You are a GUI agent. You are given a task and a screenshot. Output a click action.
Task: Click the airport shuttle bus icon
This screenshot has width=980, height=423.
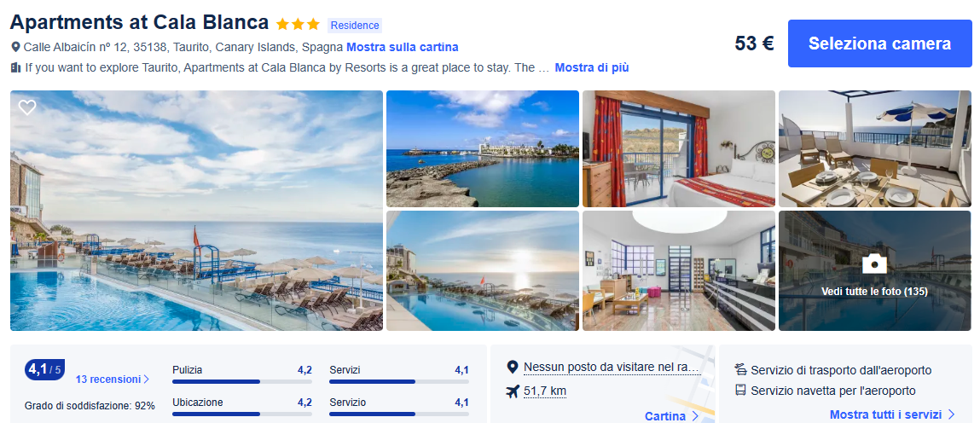tap(740, 391)
